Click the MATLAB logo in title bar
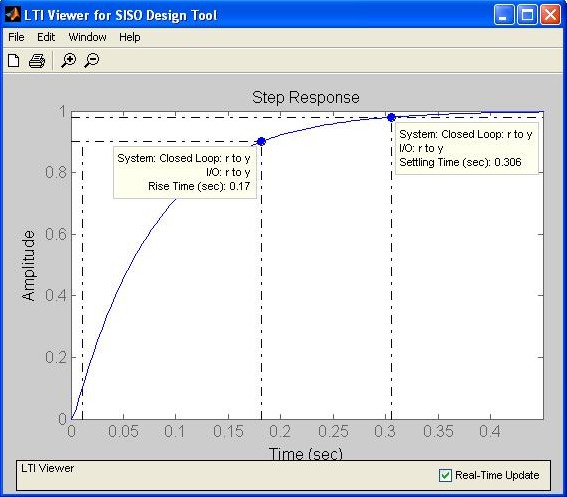This screenshot has height=497, width=567. tap(13, 15)
